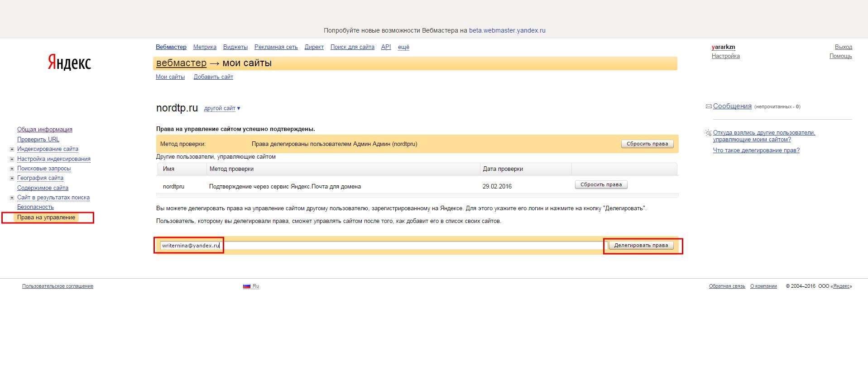The height and width of the screenshot is (382, 868).
Task: Click Обратная связь in the footer
Action: coord(727,286)
